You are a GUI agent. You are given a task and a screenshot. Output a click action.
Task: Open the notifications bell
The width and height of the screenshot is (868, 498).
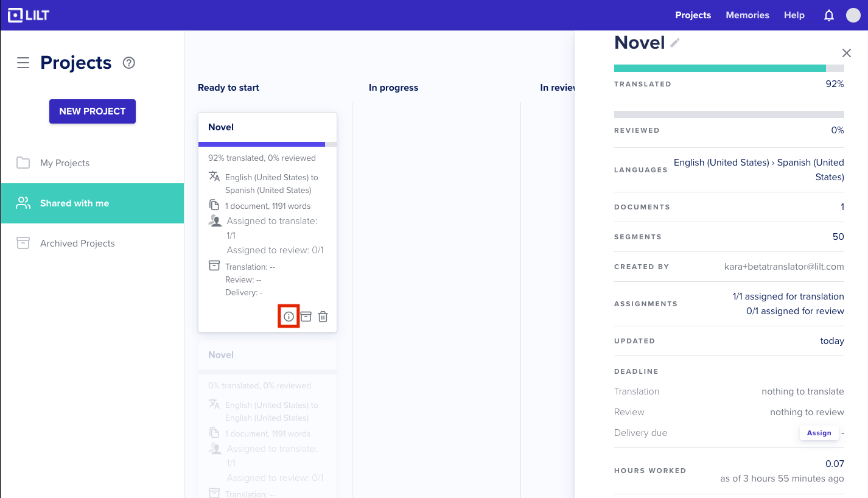829,15
